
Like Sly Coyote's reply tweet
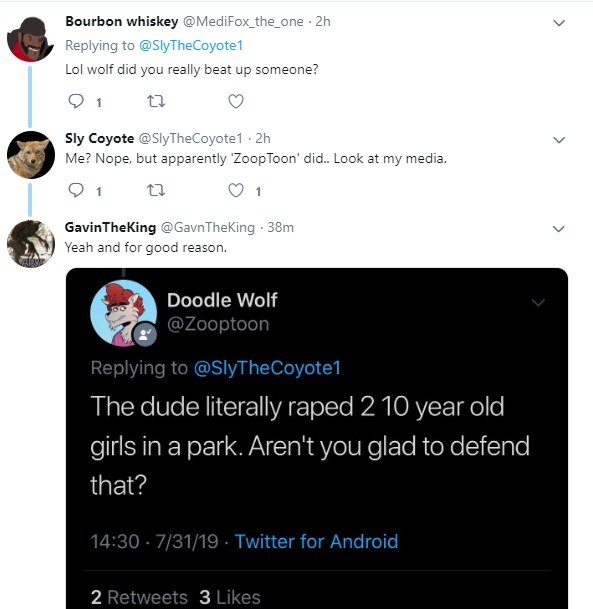tap(236, 190)
